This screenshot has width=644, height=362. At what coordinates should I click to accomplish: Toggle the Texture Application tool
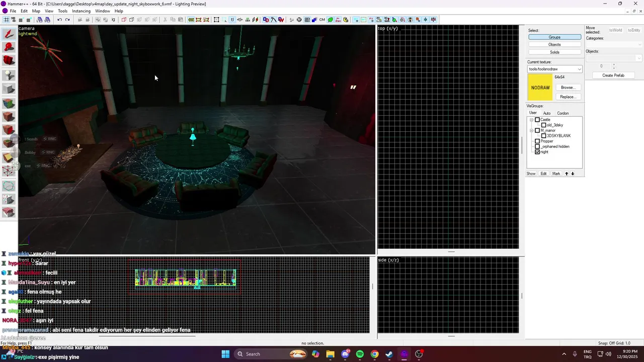coord(9,104)
